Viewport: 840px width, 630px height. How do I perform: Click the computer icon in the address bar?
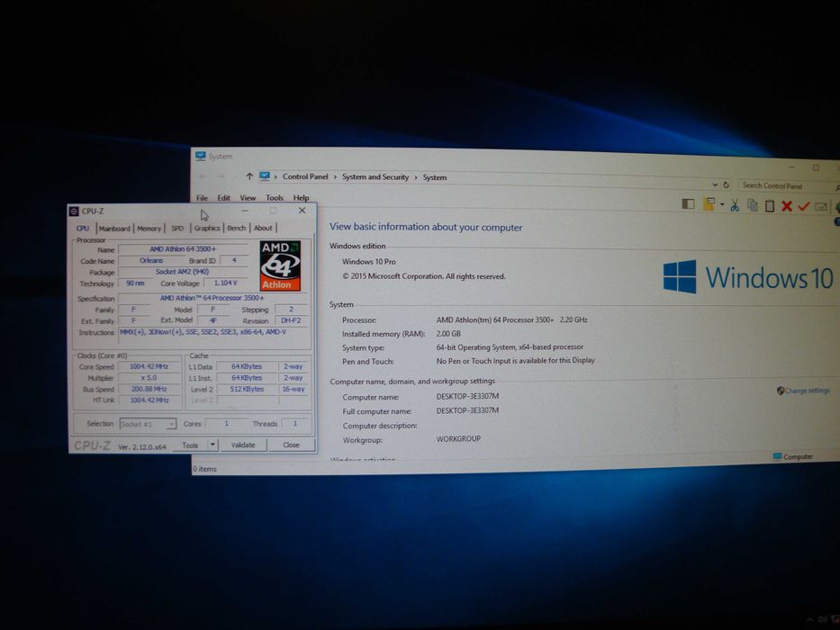(x=265, y=176)
